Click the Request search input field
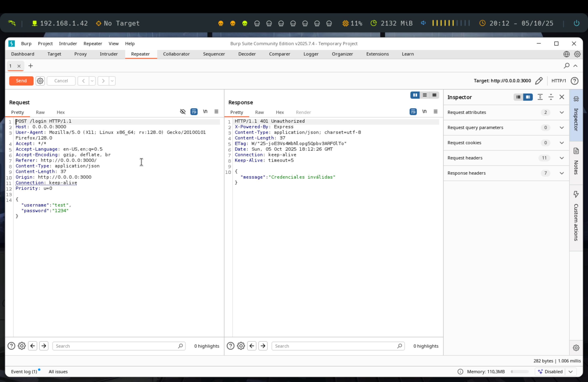This screenshot has height=382, width=588. pos(116,346)
